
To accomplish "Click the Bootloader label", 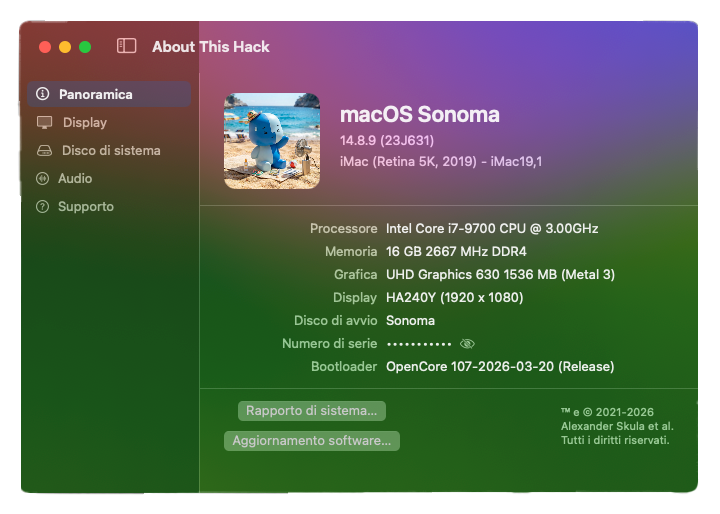I will [x=344, y=366].
